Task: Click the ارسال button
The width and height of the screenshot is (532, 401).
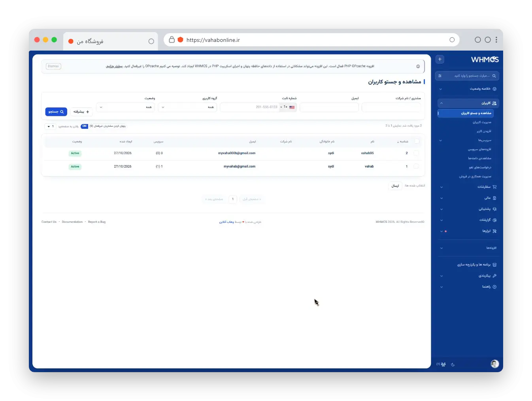Action: click(395, 186)
